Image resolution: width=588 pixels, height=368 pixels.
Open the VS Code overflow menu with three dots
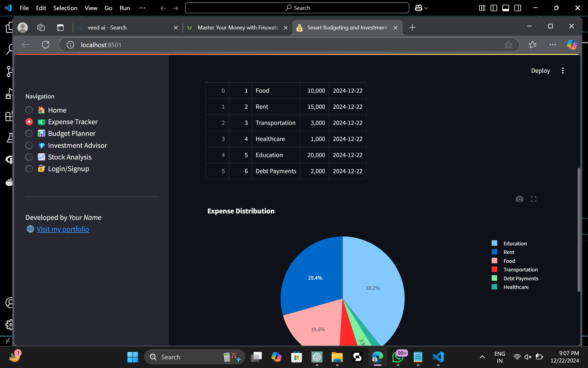pos(142,8)
